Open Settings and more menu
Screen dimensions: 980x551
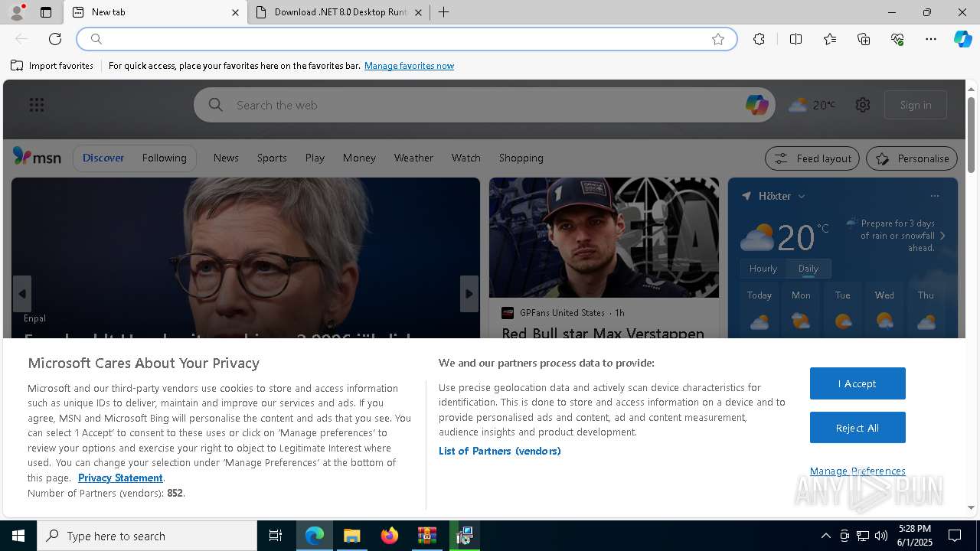pyautogui.click(x=931, y=39)
